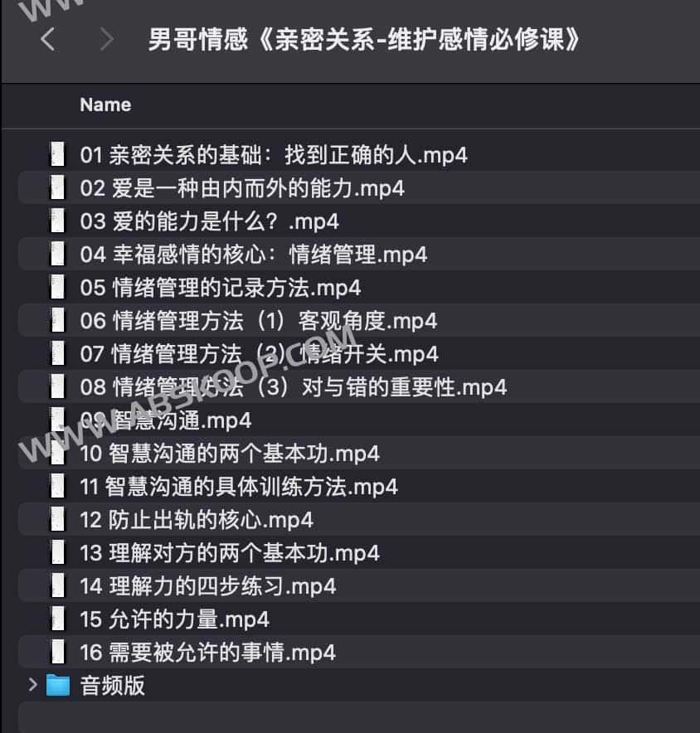Click file icon of 01 亲密关系的基础
Image resolution: width=700 pixels, height=733 pixels.
coord(57,154)
